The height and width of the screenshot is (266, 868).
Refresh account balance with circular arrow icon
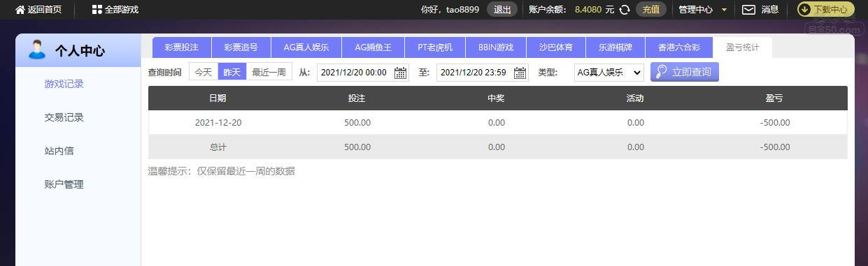(625, 10)
